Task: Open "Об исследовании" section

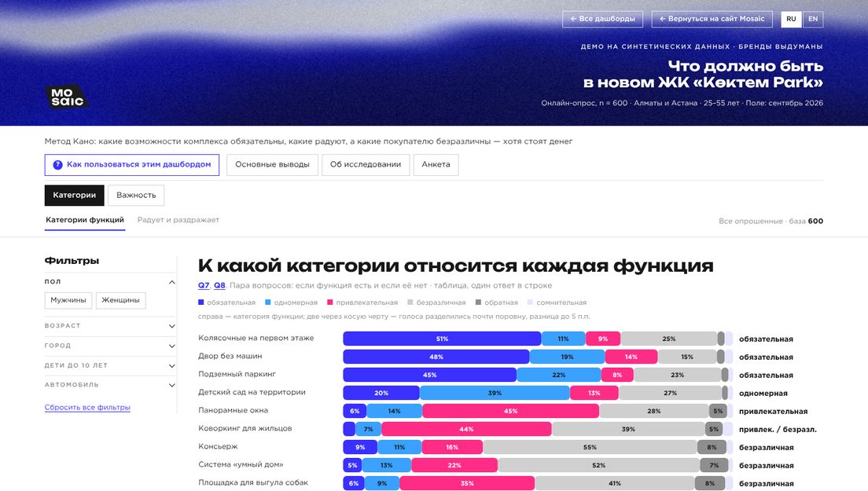Action: 366,165
